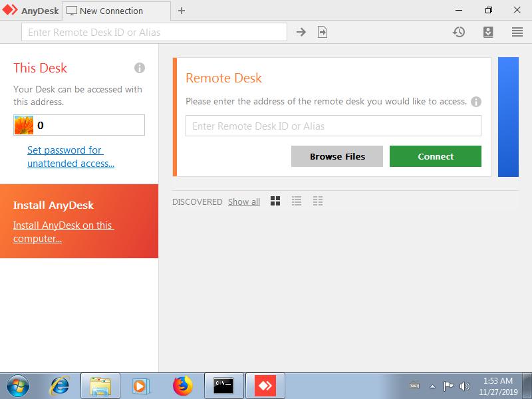The image size is (532, 399).
Task: Launch Internet Explorer from taskbar
Action: (60, 386)
